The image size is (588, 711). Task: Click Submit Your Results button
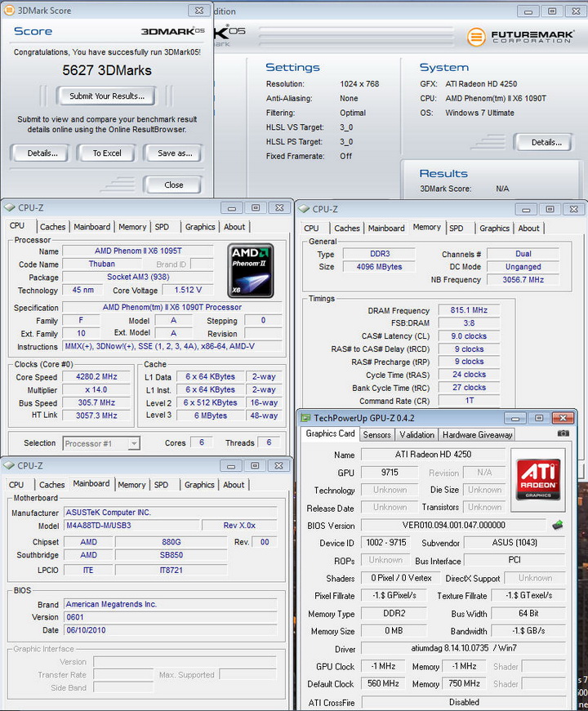(x=106, y=96)
